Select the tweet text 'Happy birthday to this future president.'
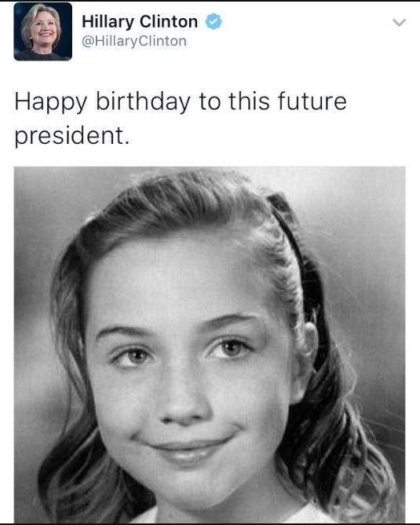 click(181, 118)
